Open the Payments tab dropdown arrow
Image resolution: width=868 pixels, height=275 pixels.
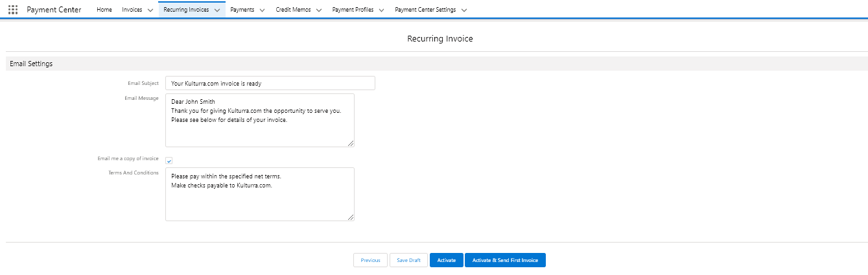coord(262,10)
